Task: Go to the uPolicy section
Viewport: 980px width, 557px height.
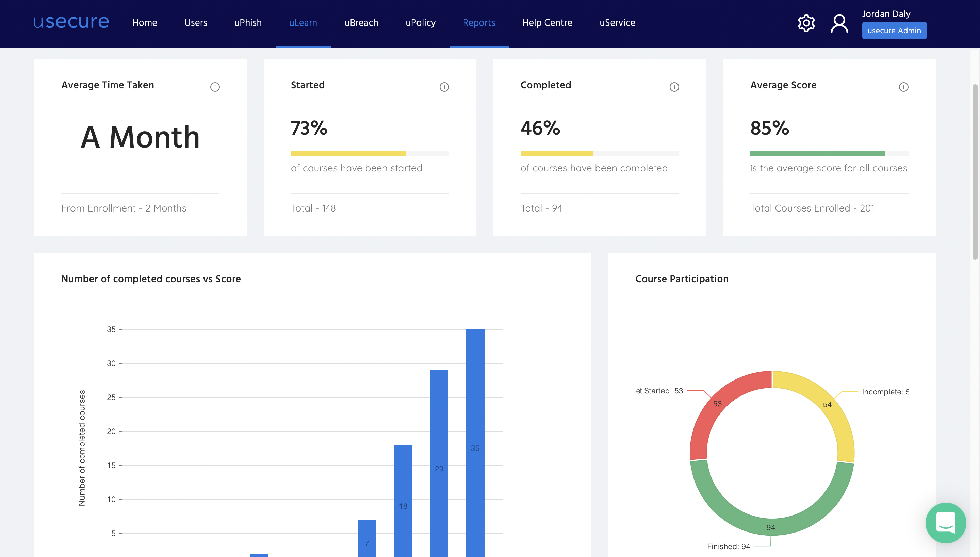Action: 420,22
